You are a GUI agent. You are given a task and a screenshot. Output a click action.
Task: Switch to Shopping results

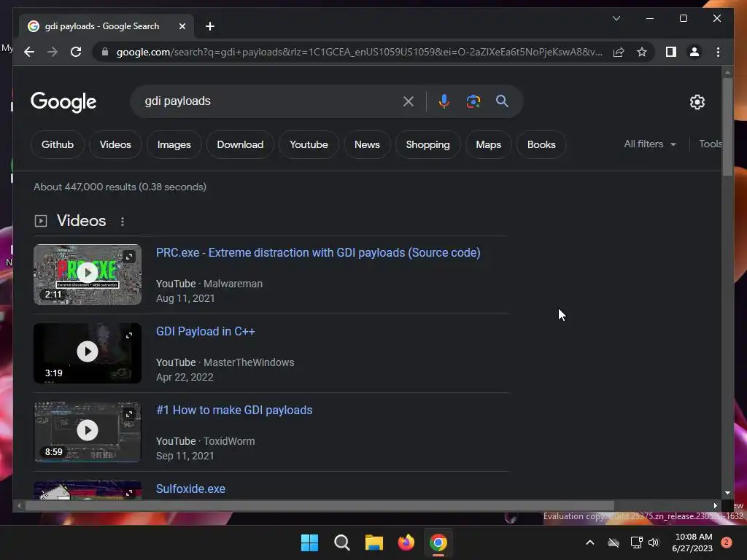(427, 144)
